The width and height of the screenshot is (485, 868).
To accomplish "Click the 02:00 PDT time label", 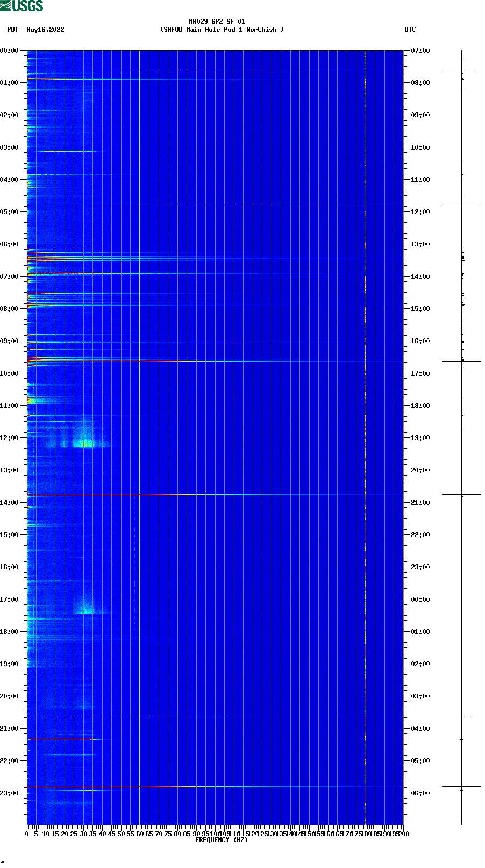I will [x=10, y=115].
